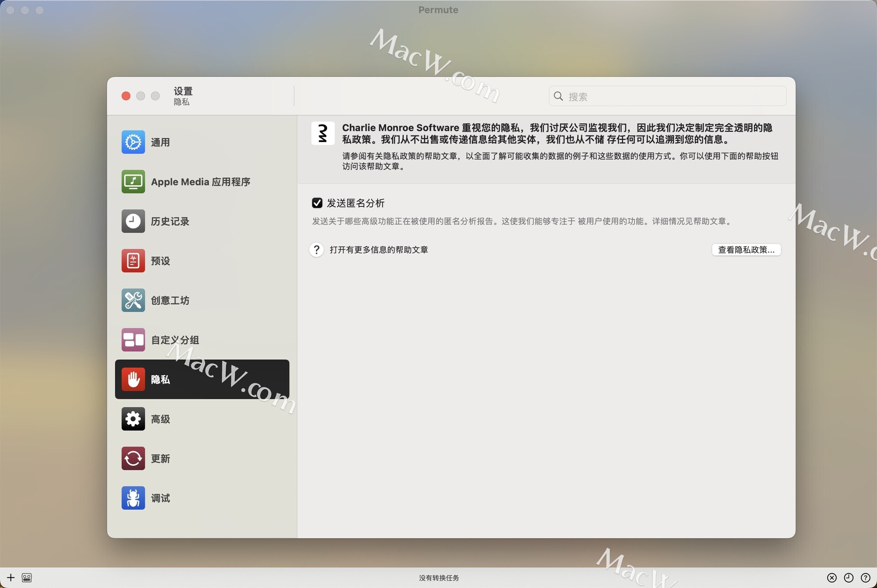Click 查看隐私政策... button

pyautogui.click(x=746, y=250)
